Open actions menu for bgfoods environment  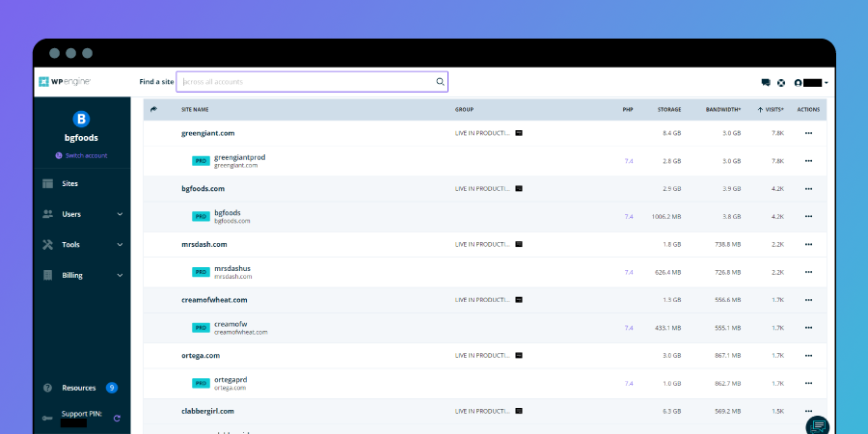point(808,216)
